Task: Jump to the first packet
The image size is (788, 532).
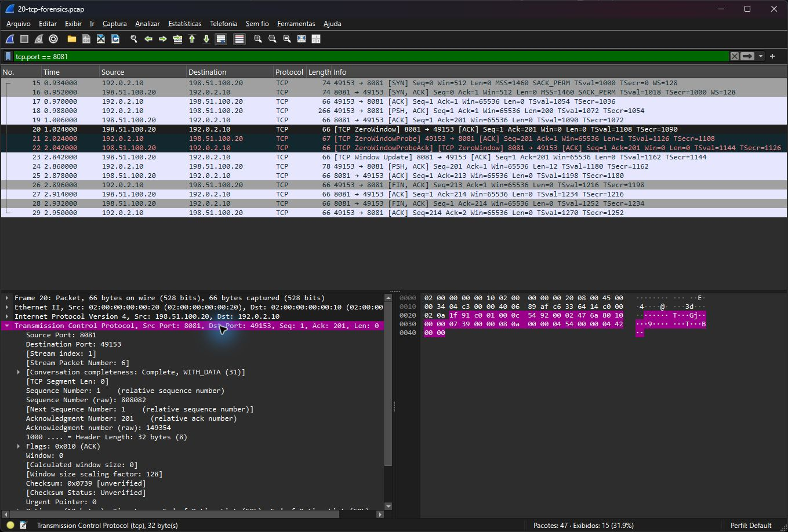Action: coord(192,39)
